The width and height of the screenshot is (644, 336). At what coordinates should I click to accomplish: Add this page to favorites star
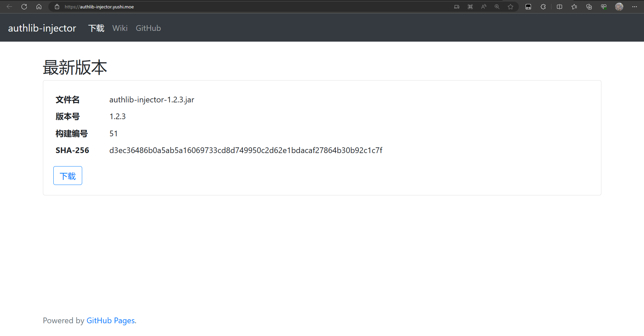click(511, 7)
